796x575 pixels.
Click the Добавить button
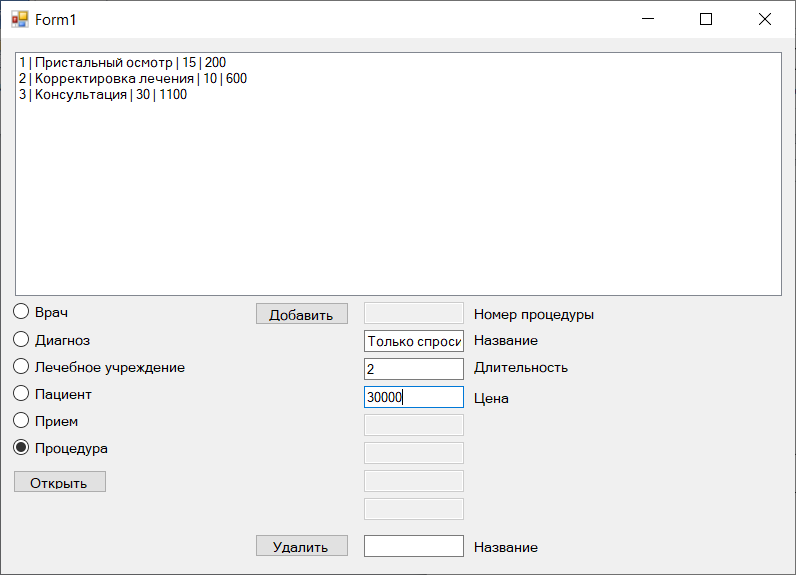pyautogui.click(x=302, y=314)
